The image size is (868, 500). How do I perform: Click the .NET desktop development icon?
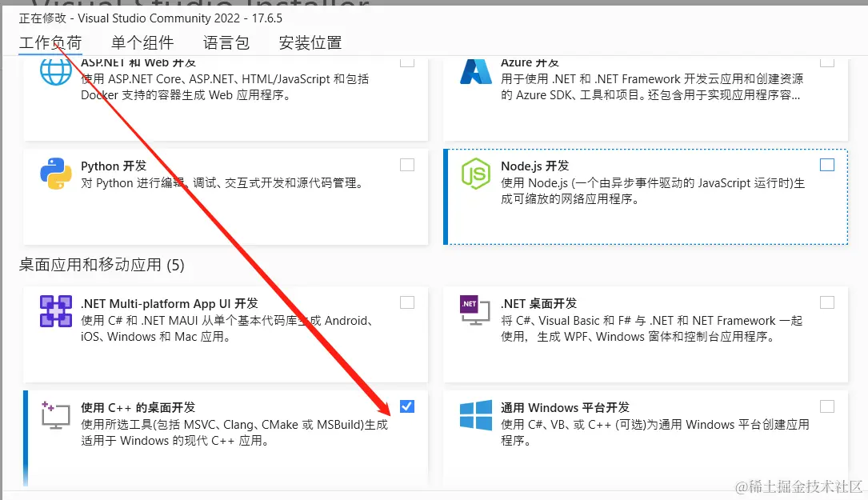(x=475, y=311)
